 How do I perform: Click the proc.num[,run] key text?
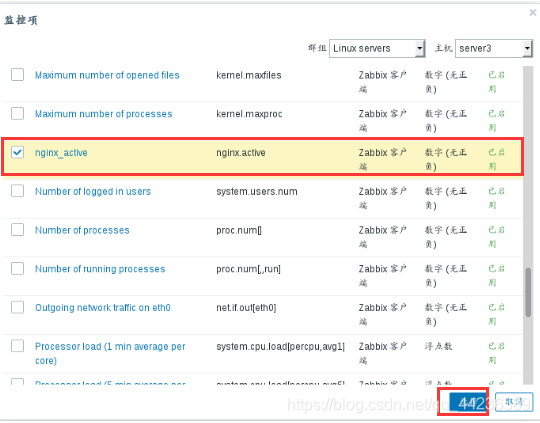pos(248,269)
